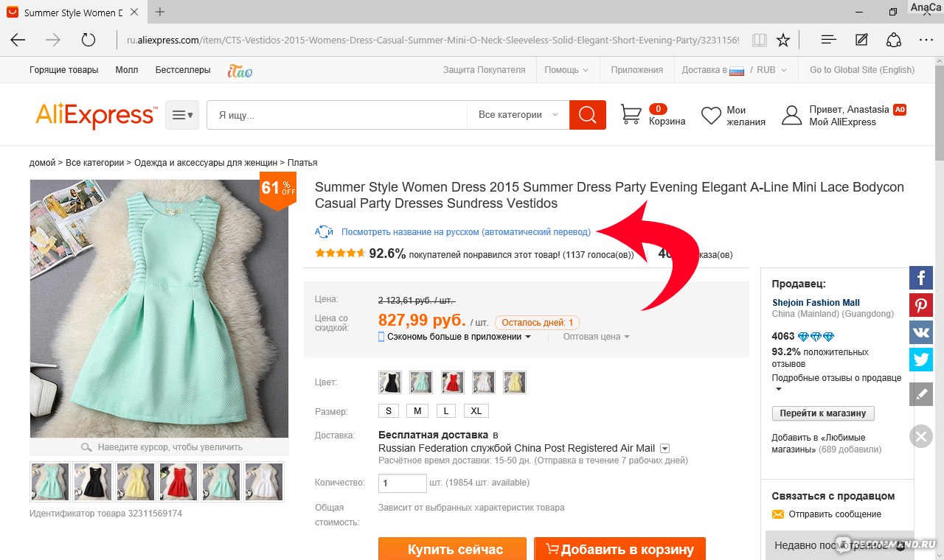
Task: Share on VK social icon
Action: pyautogui.click(x=920, y=332)
